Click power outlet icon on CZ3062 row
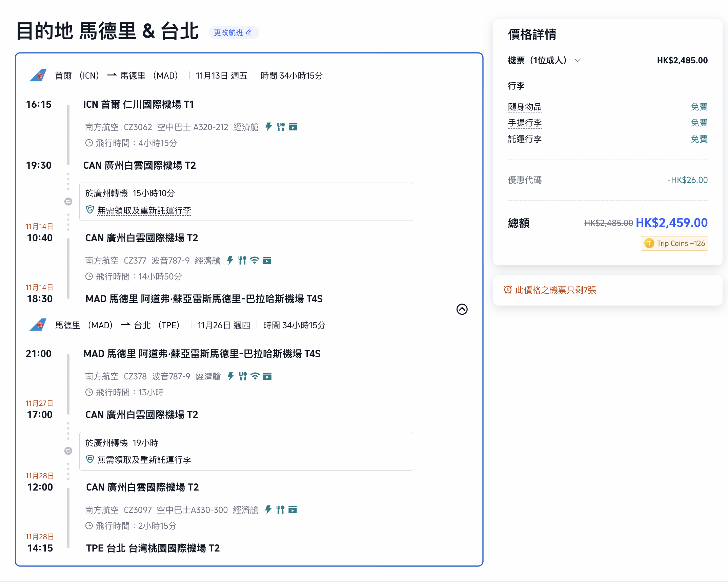Screen dimensions: 728x582 pos(268,127)
